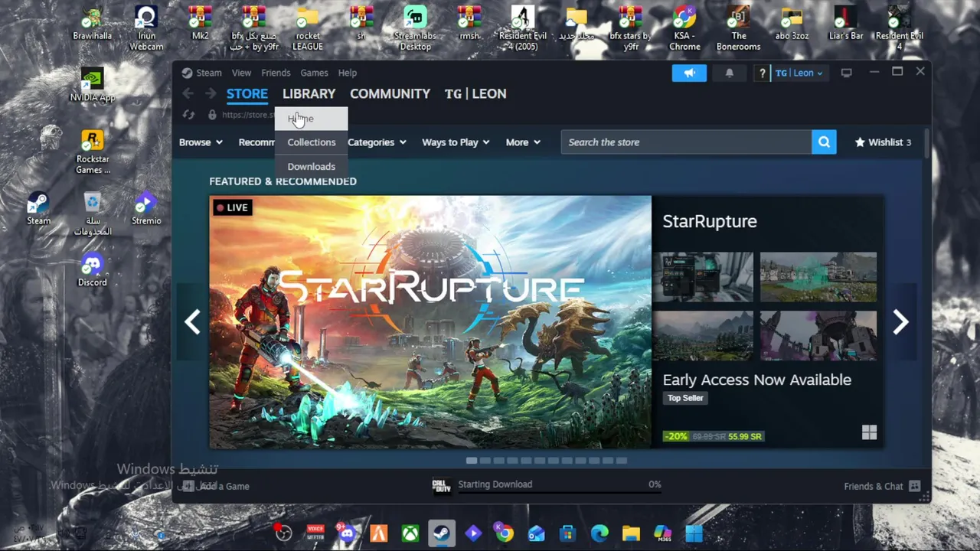Screen dimensions: 980x551
Task: Open the TG | Leon account dropdown
Action: pyautogui.click(x=799, y=73)
